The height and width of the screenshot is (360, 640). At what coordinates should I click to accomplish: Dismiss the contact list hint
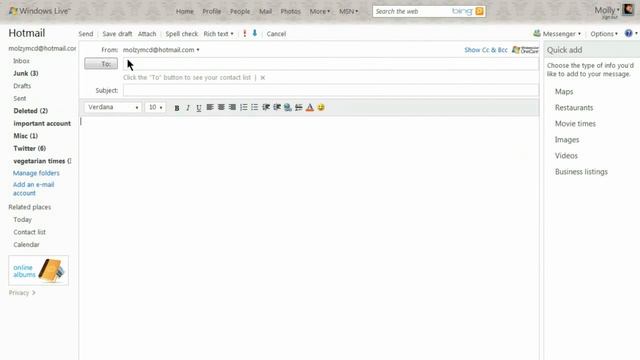[x=263, y=78]
